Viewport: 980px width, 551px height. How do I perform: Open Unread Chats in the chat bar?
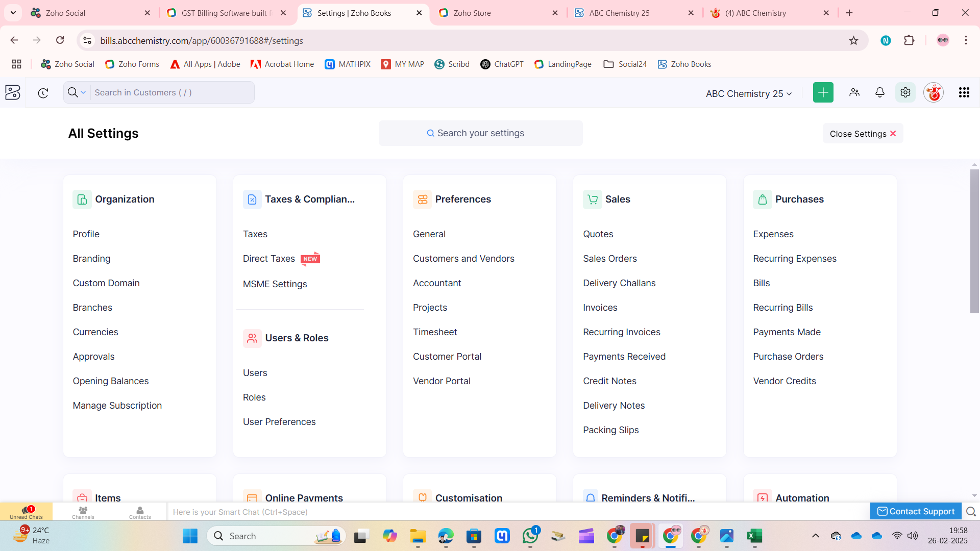26,512
